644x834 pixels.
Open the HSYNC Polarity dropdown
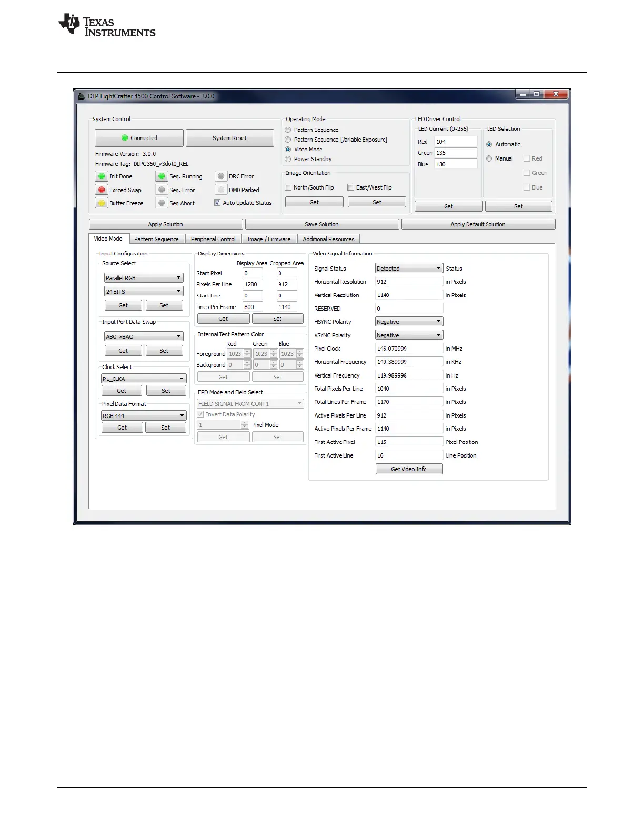pos(409,322)
